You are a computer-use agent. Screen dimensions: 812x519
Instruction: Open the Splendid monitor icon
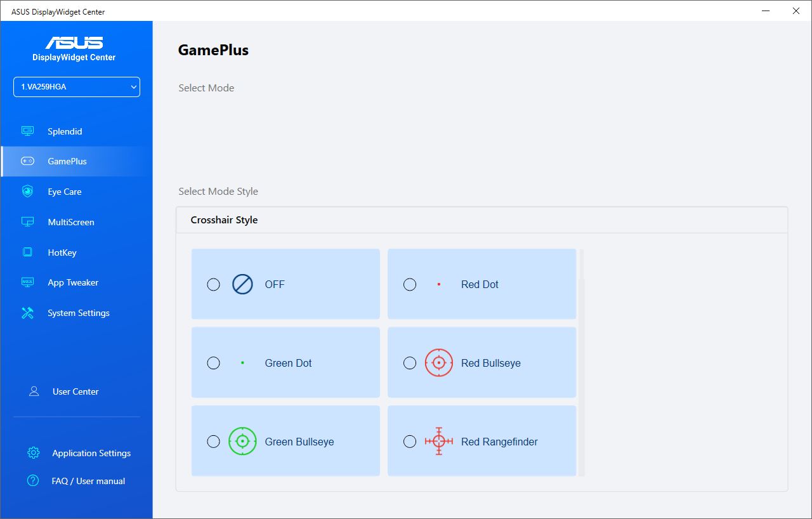(x=27, y=131)
